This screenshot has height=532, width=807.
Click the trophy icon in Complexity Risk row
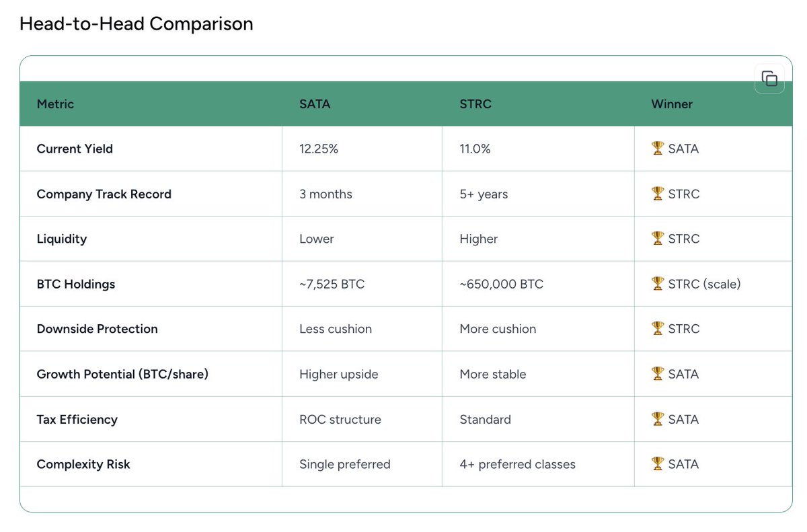[x=658, y=464]
